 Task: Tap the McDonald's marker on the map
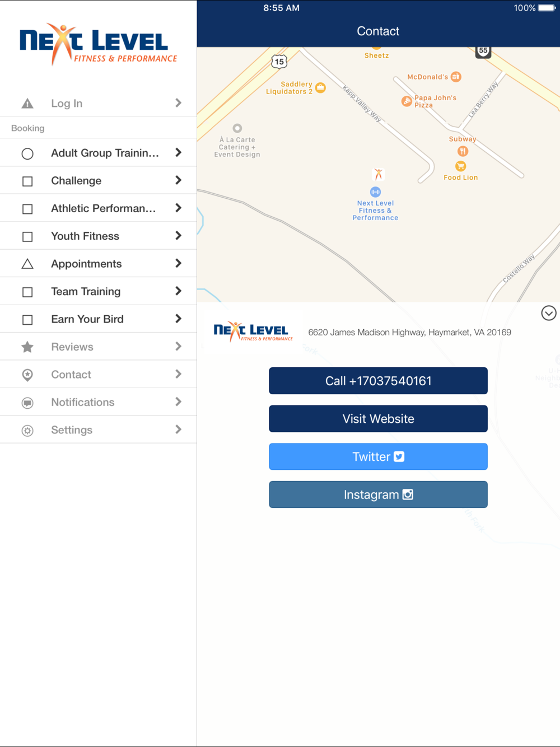[x=456, y=77]
